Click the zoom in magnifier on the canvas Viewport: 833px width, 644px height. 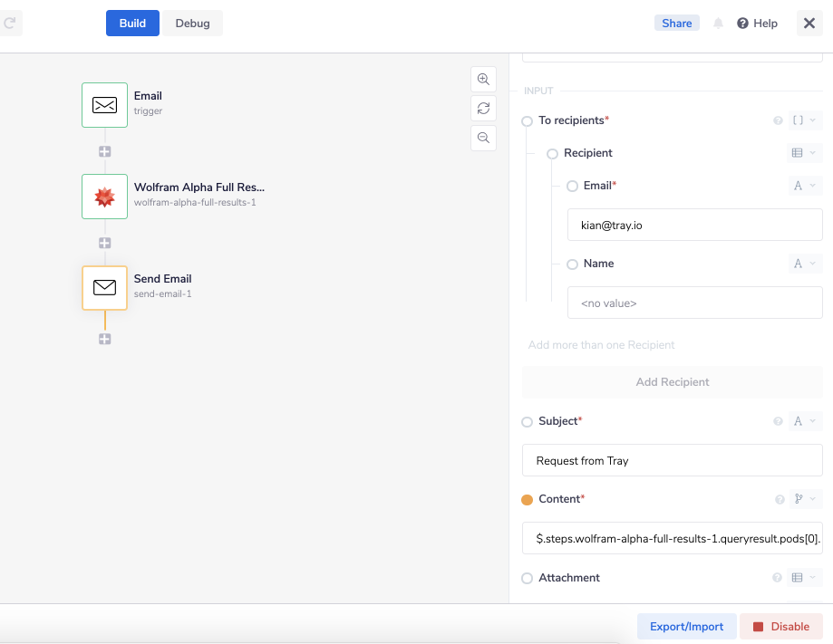483,79
